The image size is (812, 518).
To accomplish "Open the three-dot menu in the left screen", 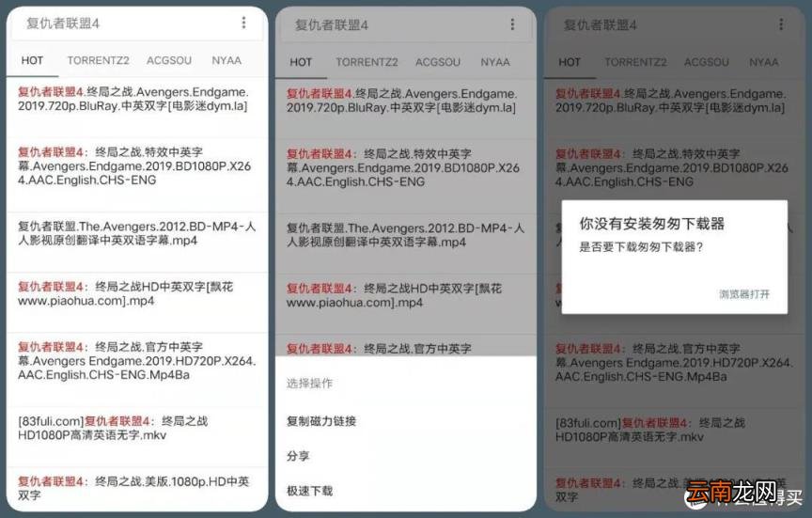I will coord(243,23).
